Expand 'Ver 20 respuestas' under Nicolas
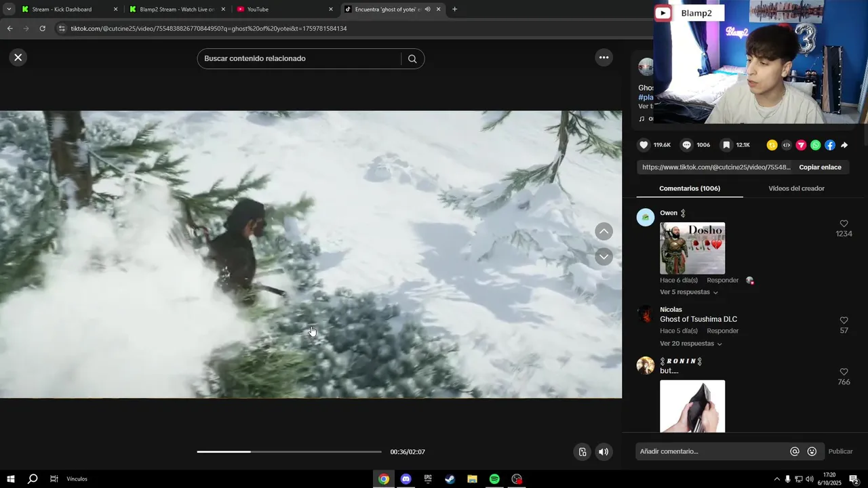Screen dimensions: 868x488 [691, 344]
